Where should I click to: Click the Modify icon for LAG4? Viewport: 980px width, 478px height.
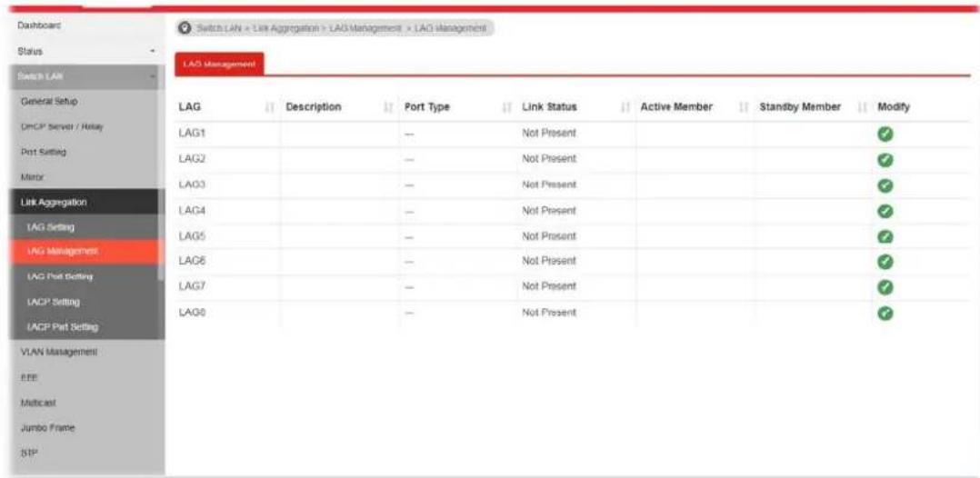tap(885, 211)
